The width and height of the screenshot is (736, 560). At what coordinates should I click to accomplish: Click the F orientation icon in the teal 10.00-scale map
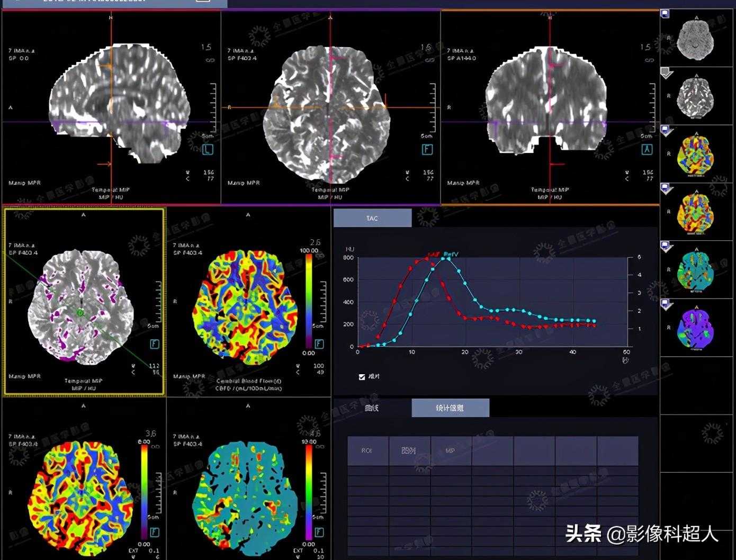[x=319, y=532]
